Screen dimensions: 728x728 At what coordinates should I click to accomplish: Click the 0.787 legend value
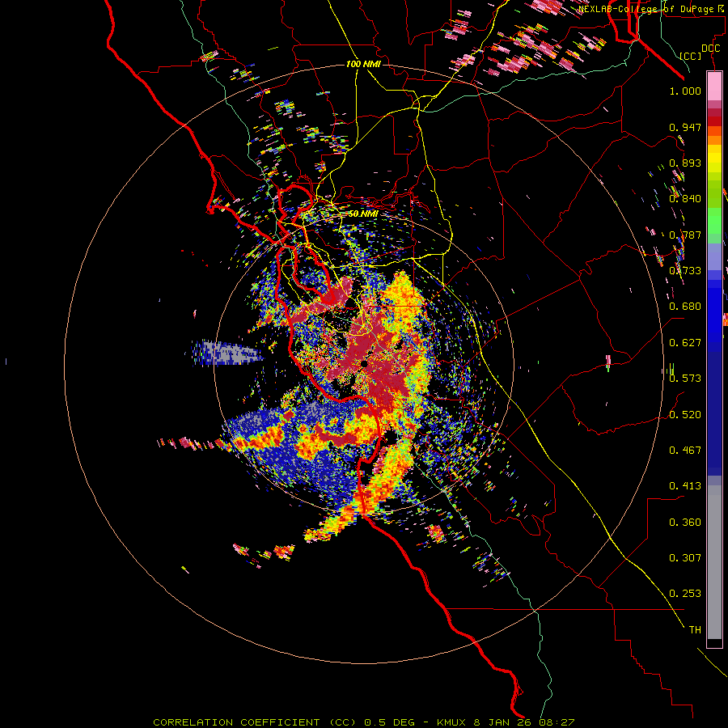[685, 235]
